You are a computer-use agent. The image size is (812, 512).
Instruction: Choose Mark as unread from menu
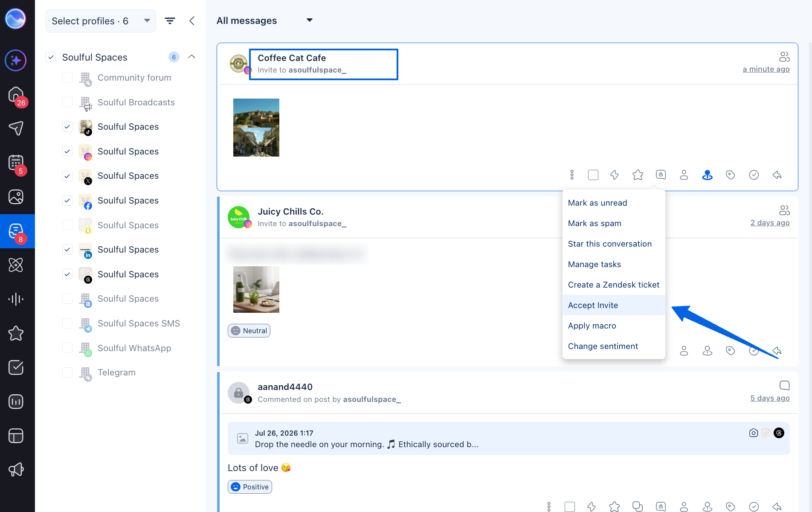click(614, 203)
